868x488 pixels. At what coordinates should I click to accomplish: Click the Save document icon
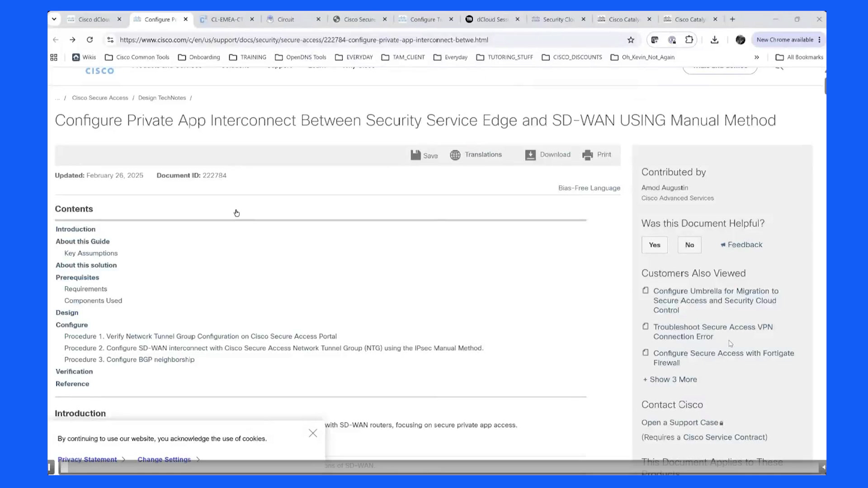tap(415, 155)
